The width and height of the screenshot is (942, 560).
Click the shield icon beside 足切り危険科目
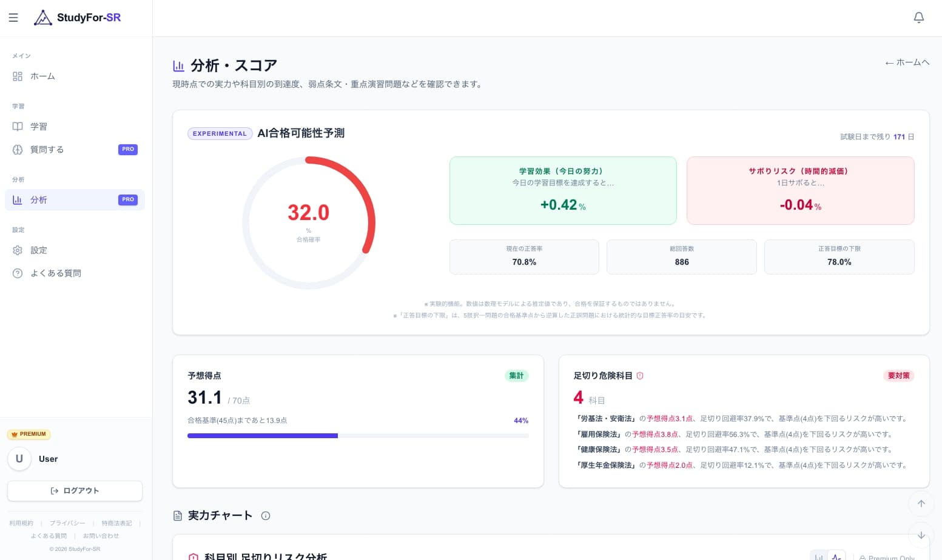pos(640,375)
